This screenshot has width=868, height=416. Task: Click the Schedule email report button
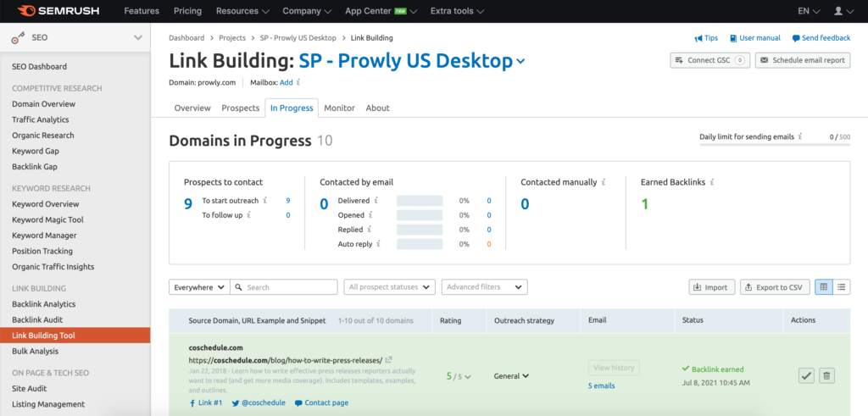pyautogui.click(x=802, y=60)
